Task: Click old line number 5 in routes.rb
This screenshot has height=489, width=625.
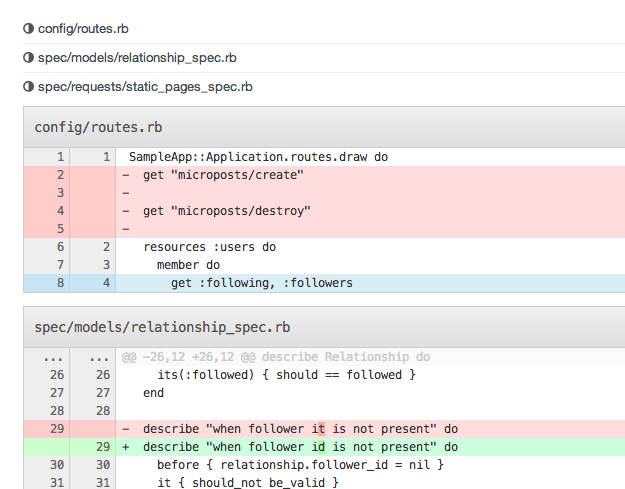Action: point(60,229)
